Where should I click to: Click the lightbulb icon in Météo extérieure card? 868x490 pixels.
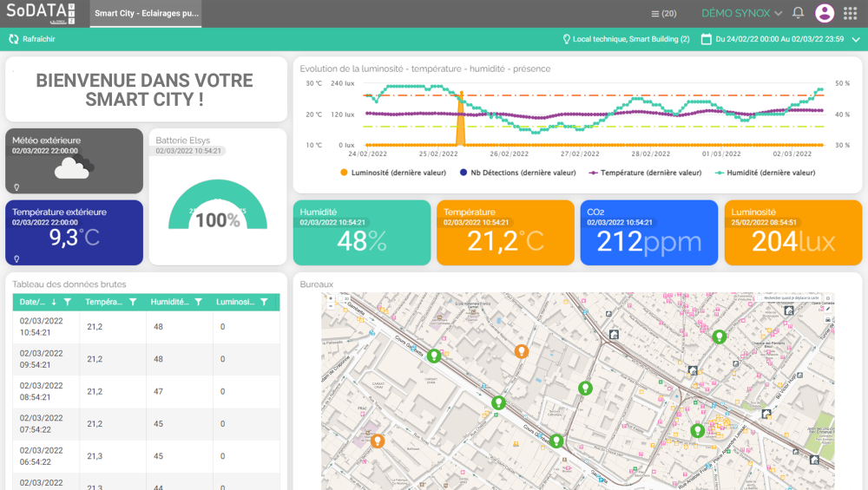tap(16, 187)
